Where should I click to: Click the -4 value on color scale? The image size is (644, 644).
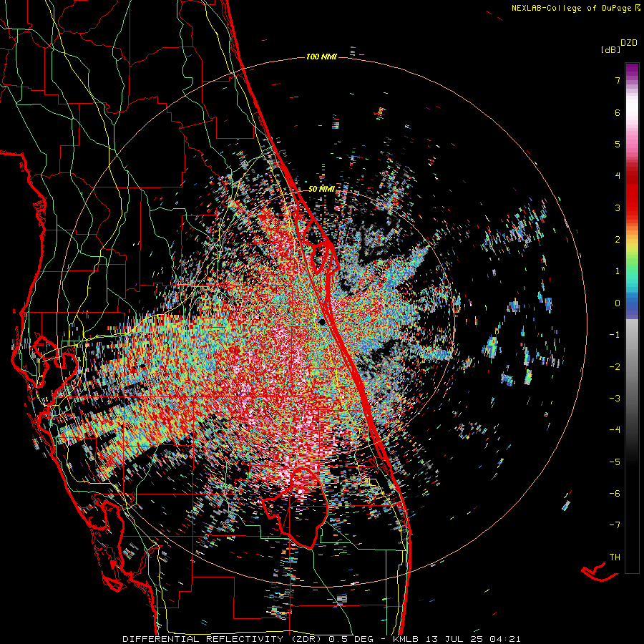[615, 430]
